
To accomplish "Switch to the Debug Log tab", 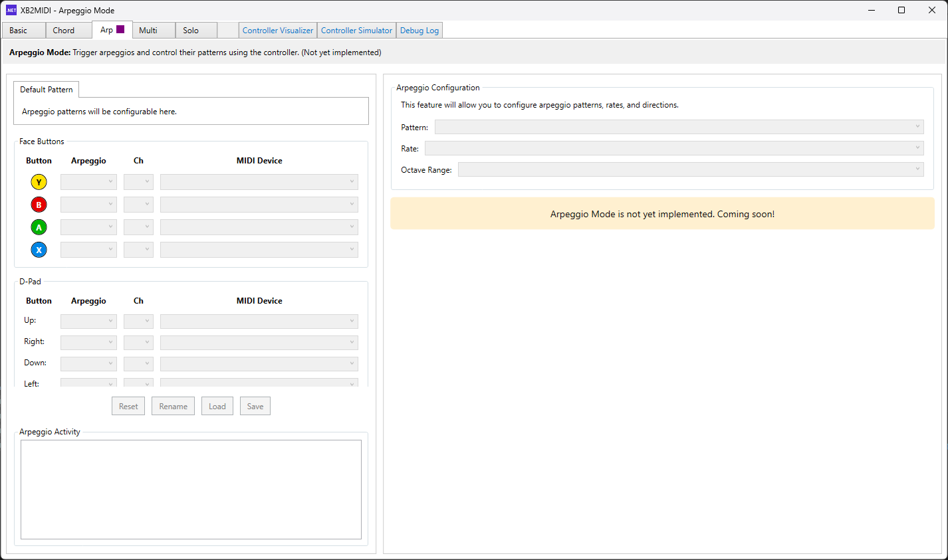I will (x=419, y=31).
